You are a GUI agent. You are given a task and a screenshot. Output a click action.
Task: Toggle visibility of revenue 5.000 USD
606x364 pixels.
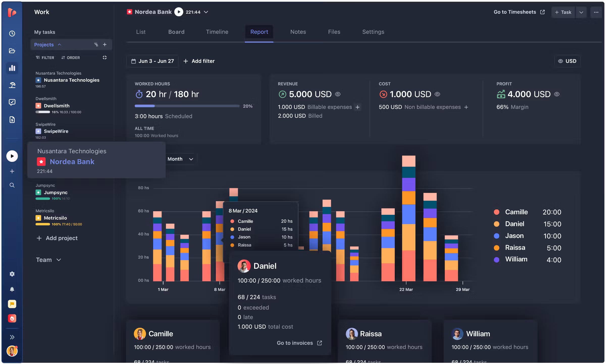pyautogui.click(x=338, y=94)
